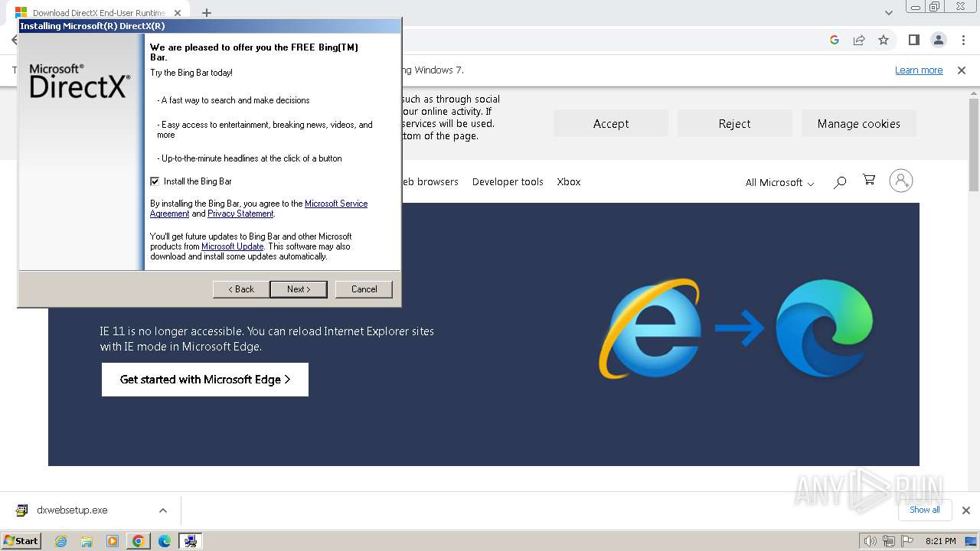Viewport: 980px width, 551px height.
Task: Launch Internet Explorer from the taskbar
Action: (61, 541)
